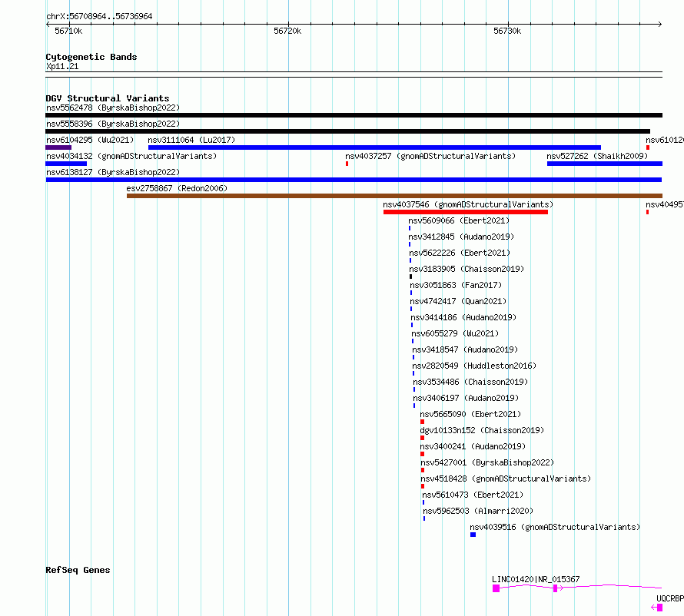
Task: Click the UQCRBP gene label
Action: point(670,598)
